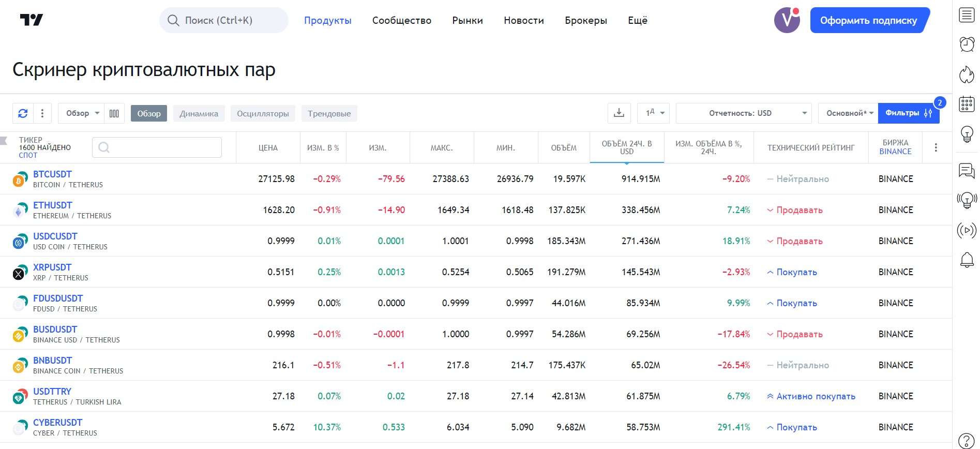Refresh the screener data
This screenshot has height=449, width=980.
point(23,113)
